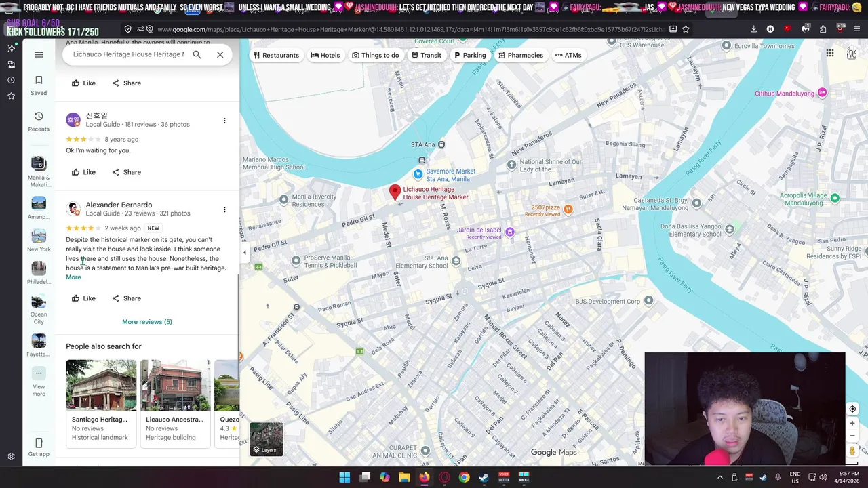The width and height of the screenshot is (868, 488).
Task: Click the Savemore Market Sta. Ana marker
Action: tap(418, 174)
